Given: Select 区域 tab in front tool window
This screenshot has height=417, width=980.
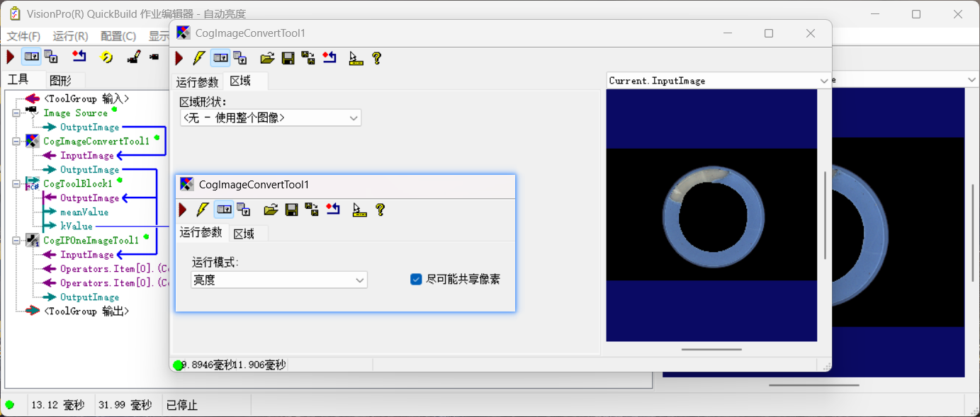Looking at the screenshot, I should pyautogui.click(x=244, y=234).
